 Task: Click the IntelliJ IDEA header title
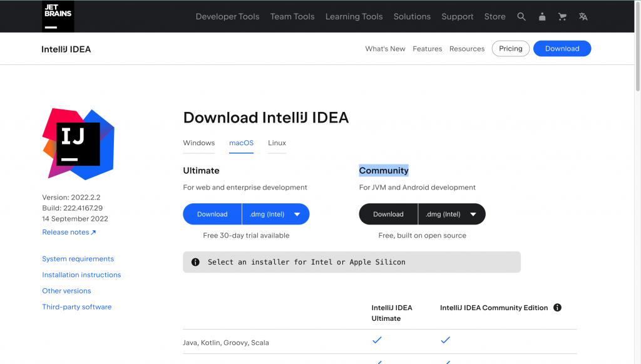coord(66,49)
